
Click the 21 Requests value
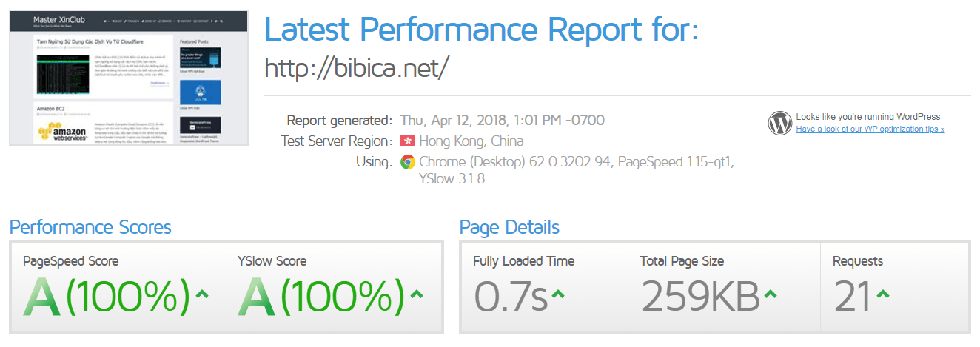pyautogui.click(x=852, y=297)
